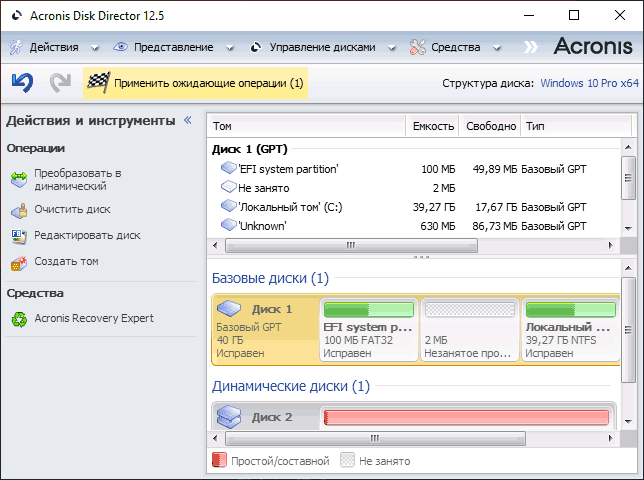Click the Базовые диски (1) section heading
644x480 pixels.
[270, 278]
